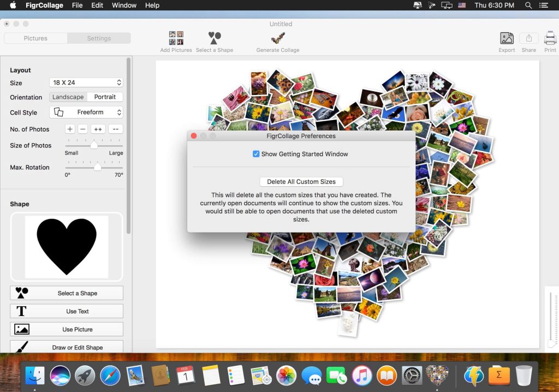559x392 pixels.
Task: Launch Safari from the Dock
Action: [x=110, y=376]
